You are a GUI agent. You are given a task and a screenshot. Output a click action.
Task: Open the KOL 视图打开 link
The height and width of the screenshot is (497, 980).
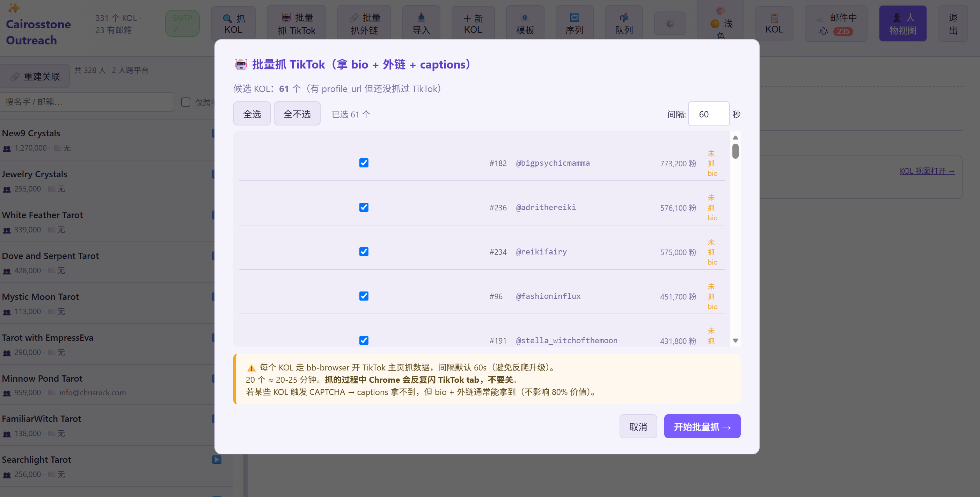pyautogui.click(x=927, y=171)
